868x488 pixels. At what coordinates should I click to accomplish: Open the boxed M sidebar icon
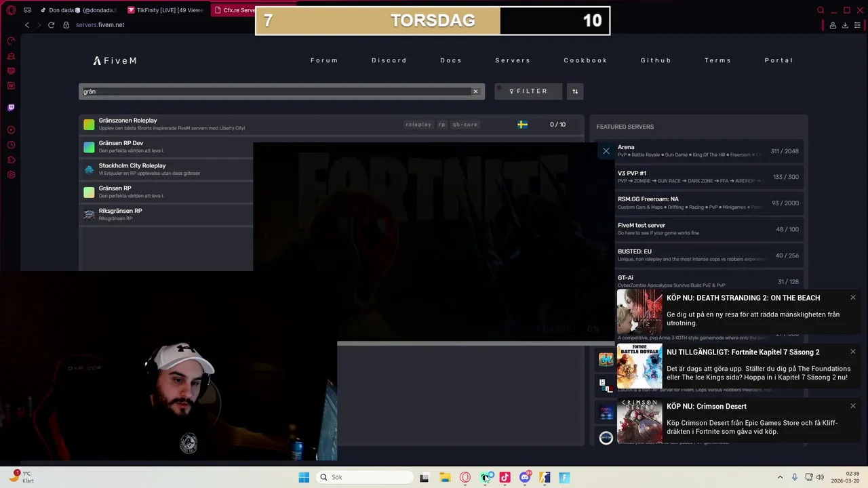click(x=11, y=86)
